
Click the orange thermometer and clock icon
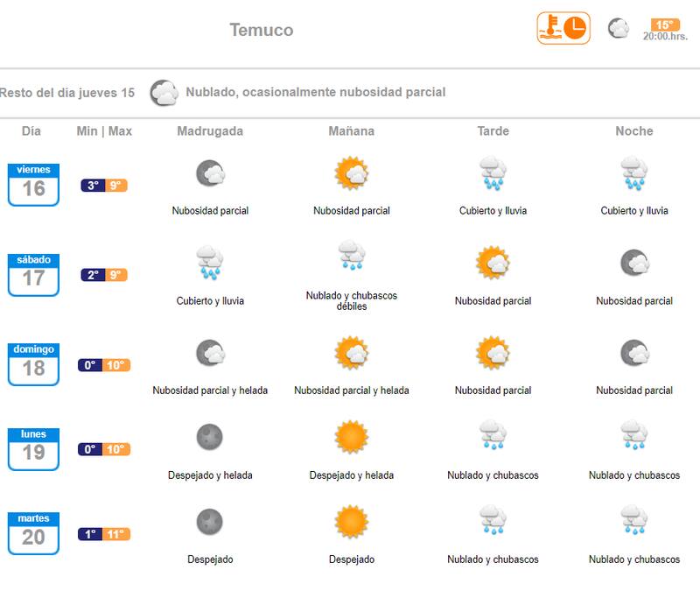pyautogui.click(x=563, y=28)
